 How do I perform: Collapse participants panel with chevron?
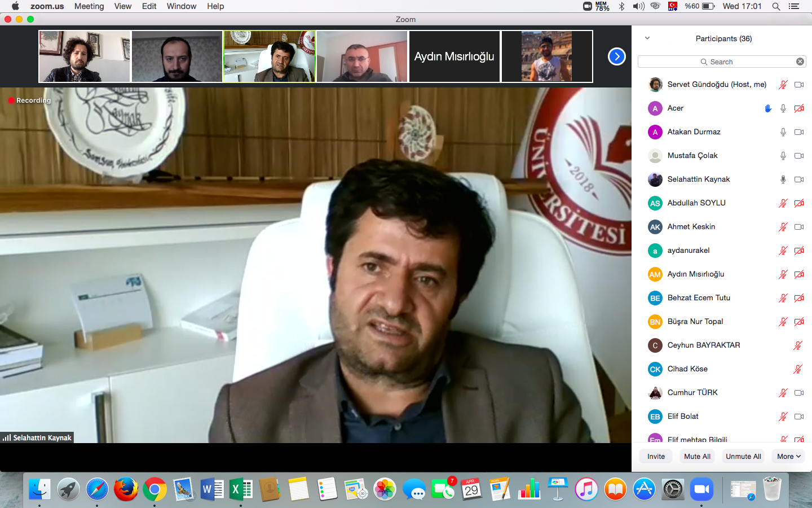point(647,38)
